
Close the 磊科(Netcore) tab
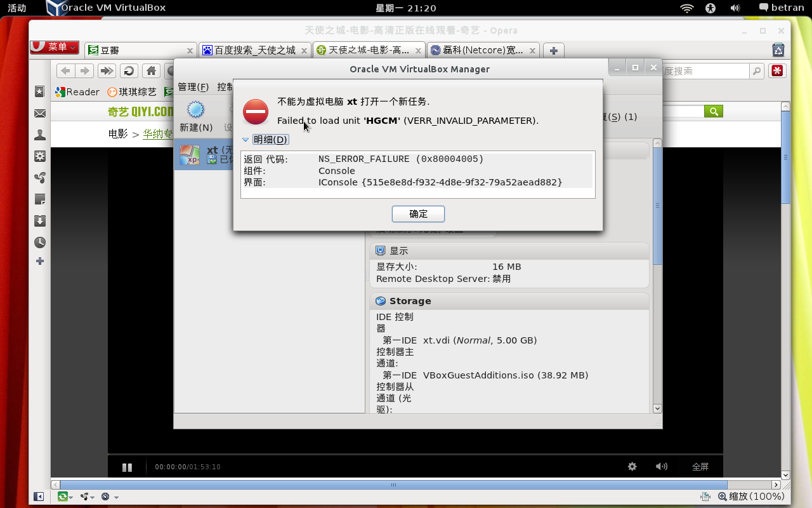(x=532, y=51)
